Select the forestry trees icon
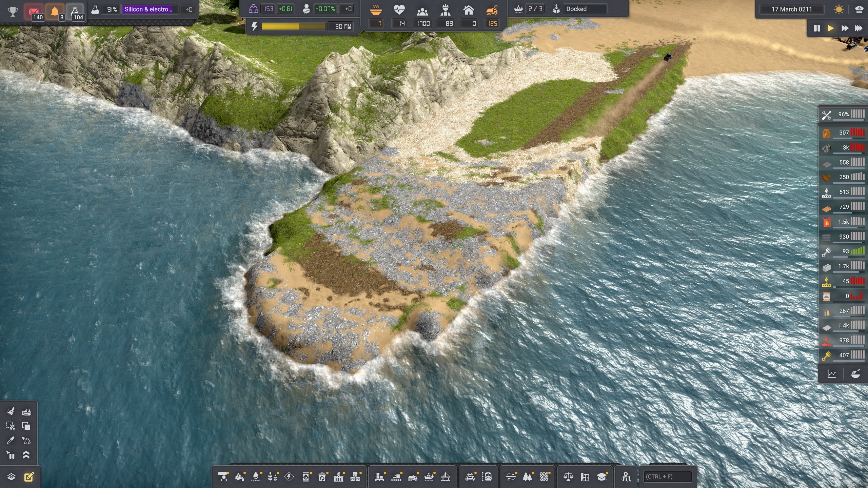Viewport: 868px width, 488px height. 527,477
